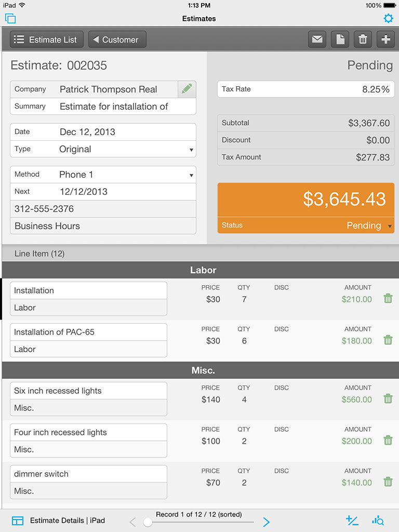Viewport: 399px width, 532px height.
Task: Tap the Tax Rate field
Action: (x=305, y=89)
